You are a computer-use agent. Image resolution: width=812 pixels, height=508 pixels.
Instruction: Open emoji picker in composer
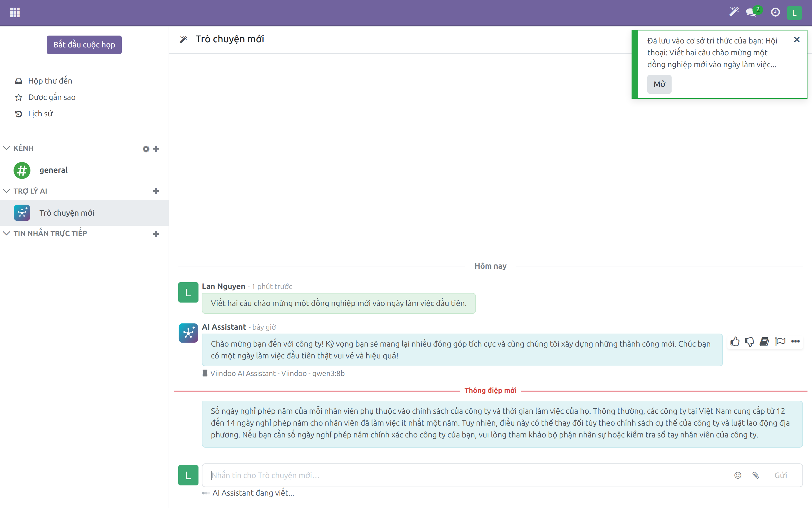pyautogui.click(x=738, y=476)
